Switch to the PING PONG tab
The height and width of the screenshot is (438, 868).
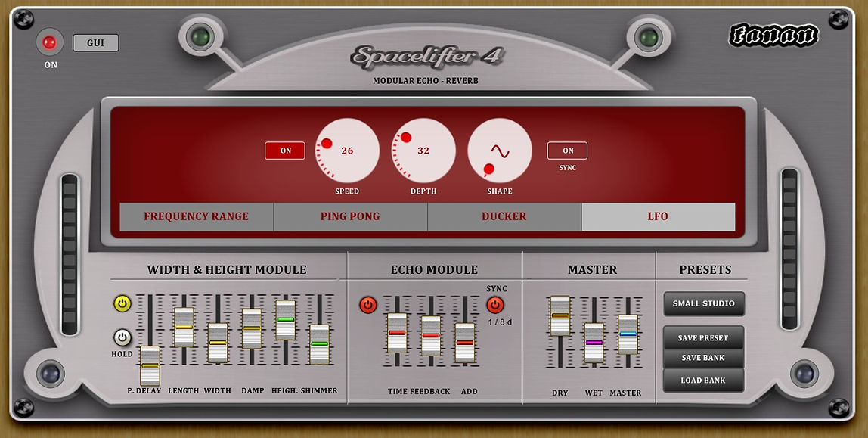[x=350, y=216]
